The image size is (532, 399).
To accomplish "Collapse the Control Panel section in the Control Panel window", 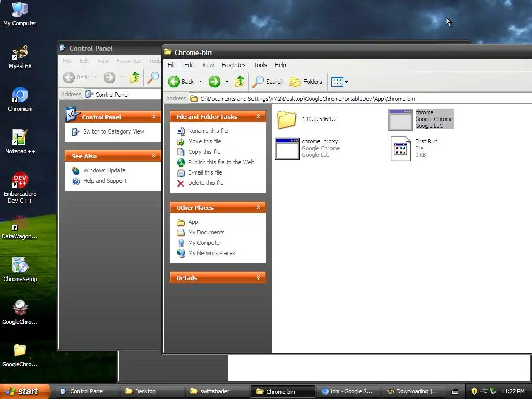I will pos(154,117).
